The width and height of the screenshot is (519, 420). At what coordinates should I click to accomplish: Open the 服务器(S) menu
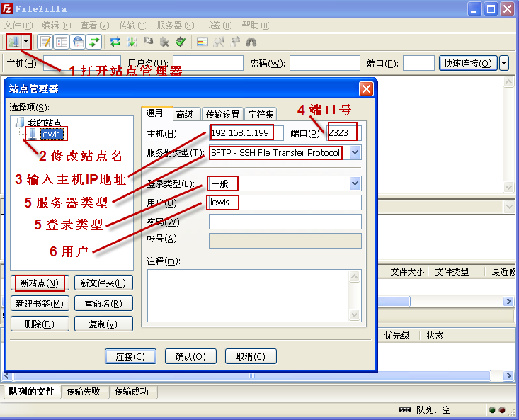[x=176, y=25]
